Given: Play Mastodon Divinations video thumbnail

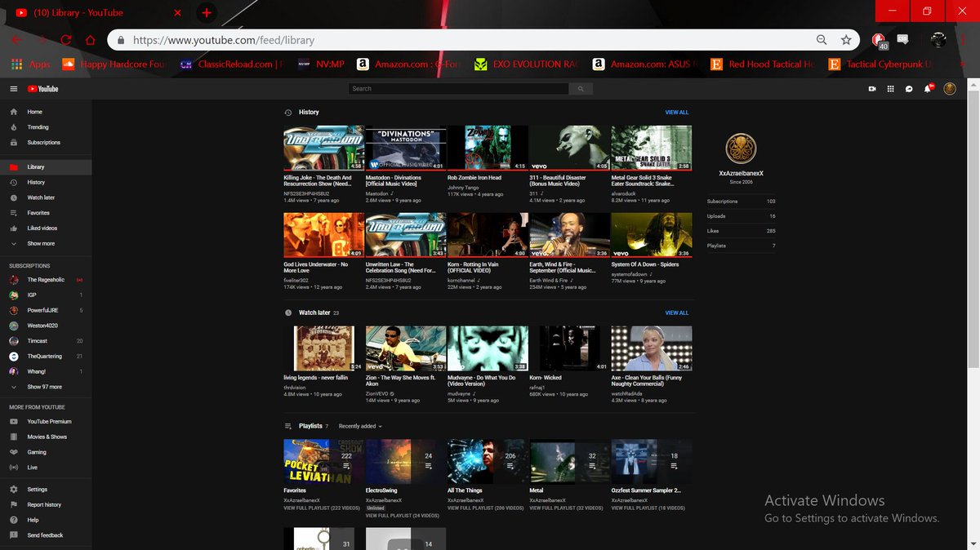Looking at the screenshot, I should pyautogui.click(x=406, y=148).
